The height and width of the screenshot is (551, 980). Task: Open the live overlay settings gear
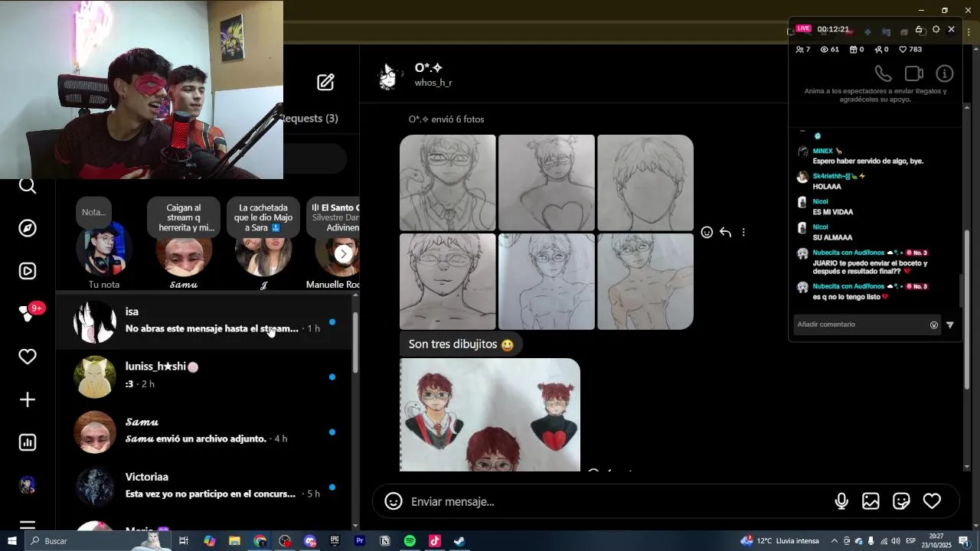936,29
